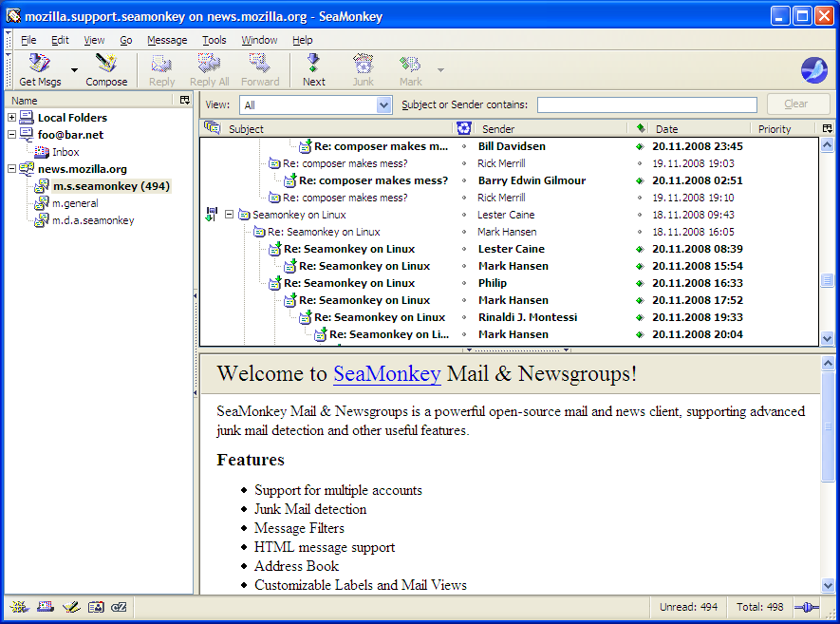
Task: Toggle read status of Philip's message
Action: click(x=640, y=283)
